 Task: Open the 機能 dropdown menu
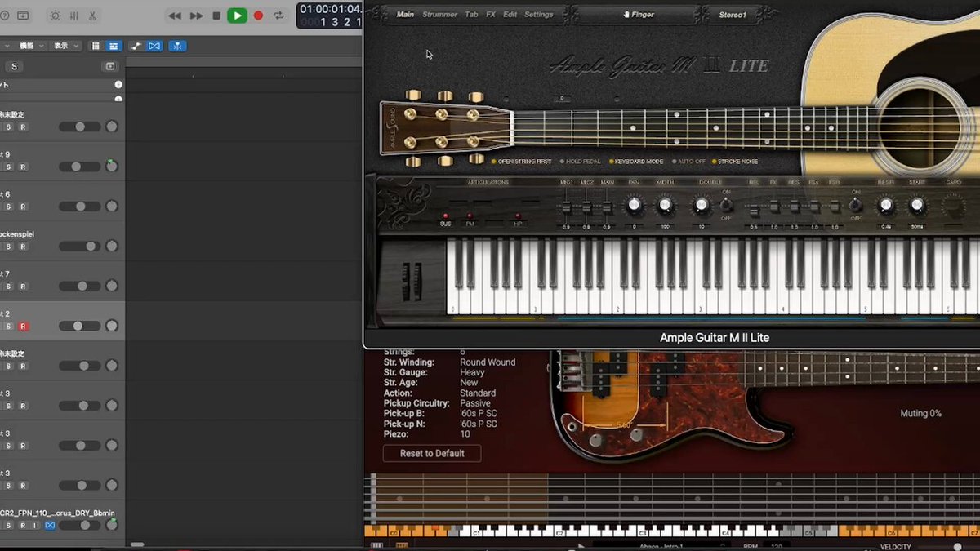pyautogui.click(x=30, y=46)
